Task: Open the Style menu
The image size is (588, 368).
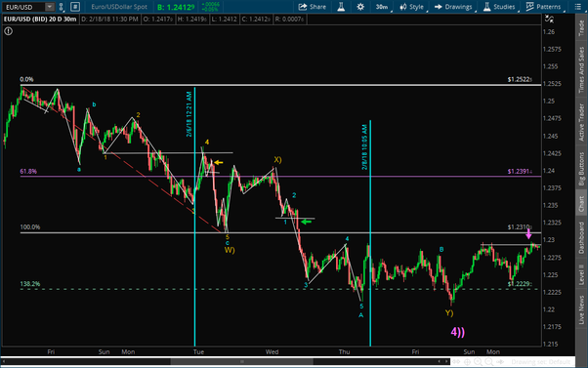Action: point(412,7)
